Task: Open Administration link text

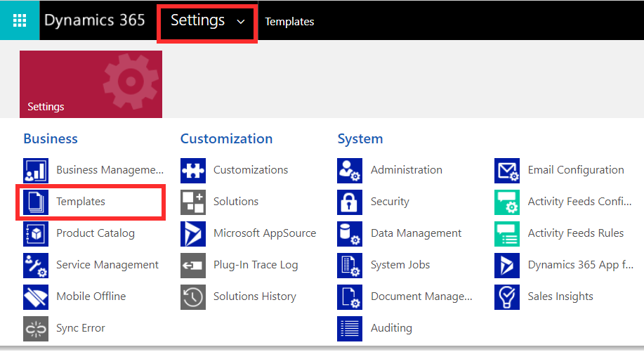Action: pyautogui.click(x=407, y=169)
